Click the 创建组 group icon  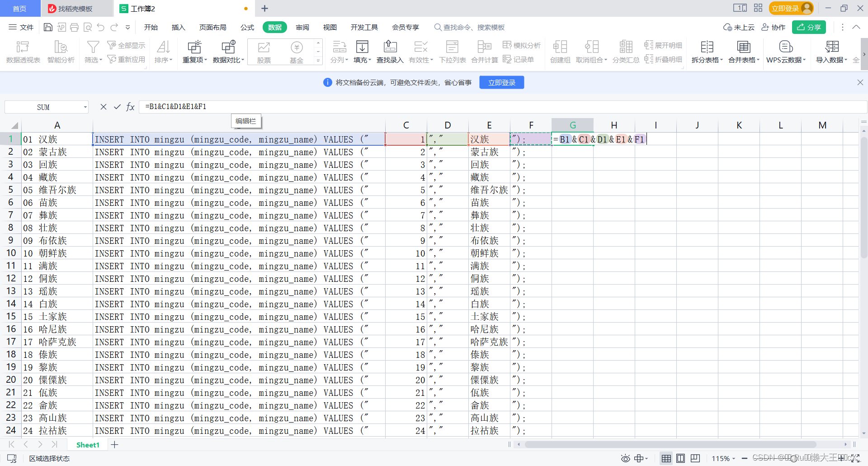(560, 52)
